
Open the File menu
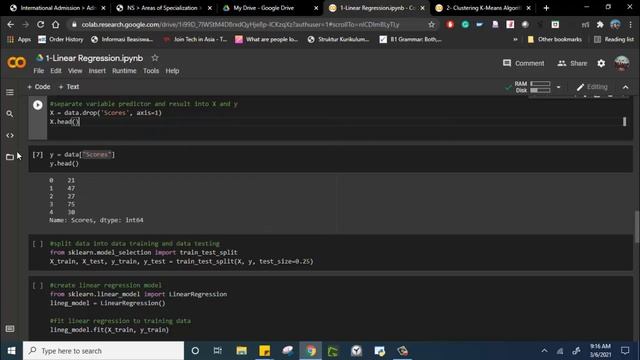tap(38, 71)
